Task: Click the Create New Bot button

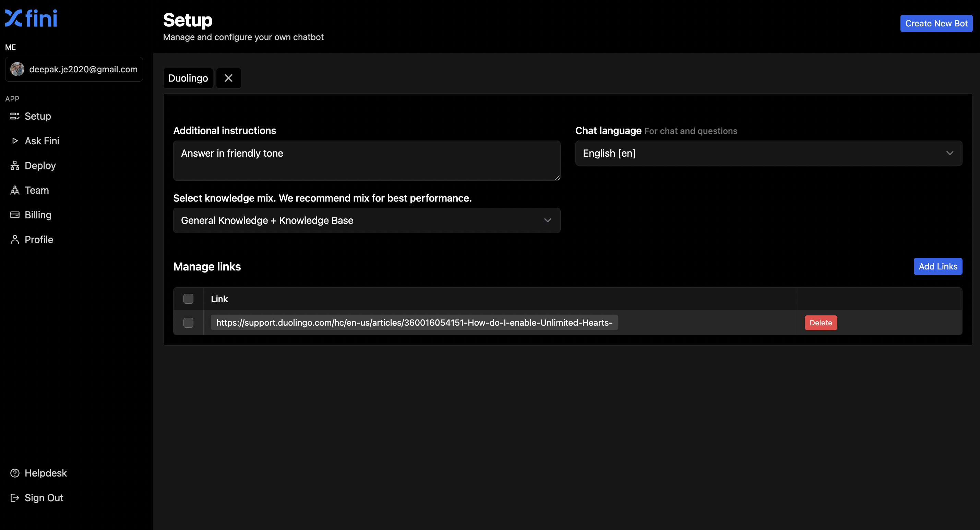Action: pos(936,24)
